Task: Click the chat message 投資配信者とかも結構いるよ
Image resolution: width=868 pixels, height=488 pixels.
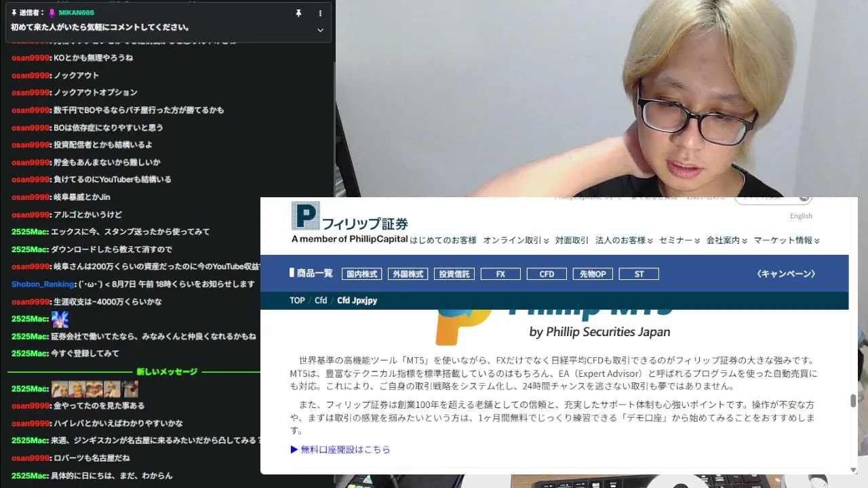Action: 103,145
